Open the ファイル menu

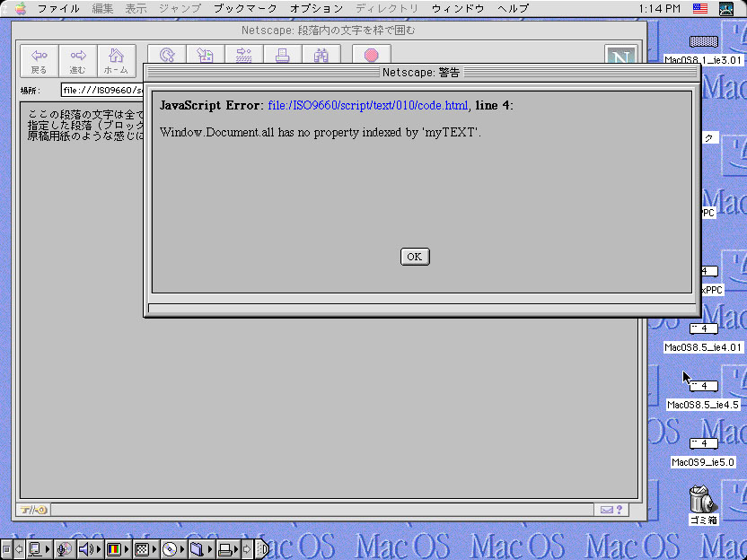[x=58, y=9]
